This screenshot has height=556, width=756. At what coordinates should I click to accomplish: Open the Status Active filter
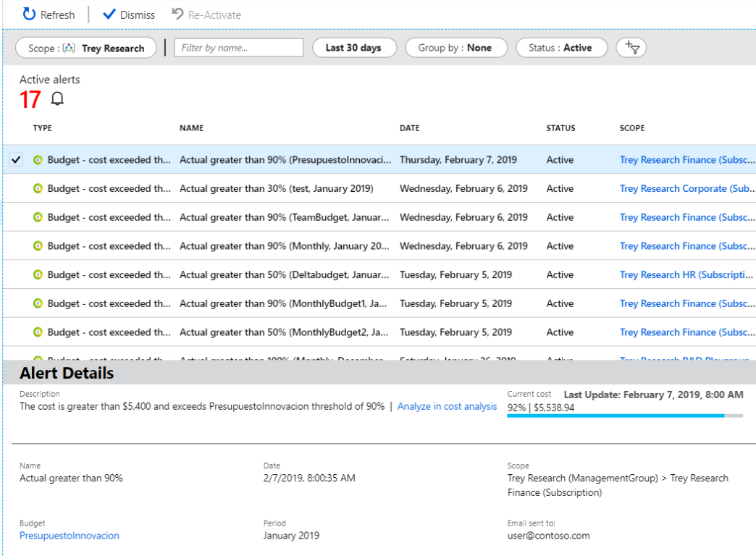coord(561,48)
